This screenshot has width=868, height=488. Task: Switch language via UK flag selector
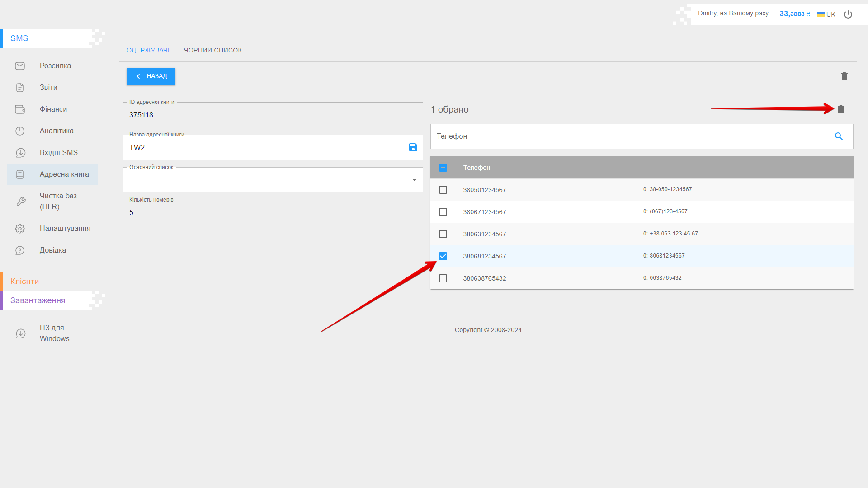(826, 14)
